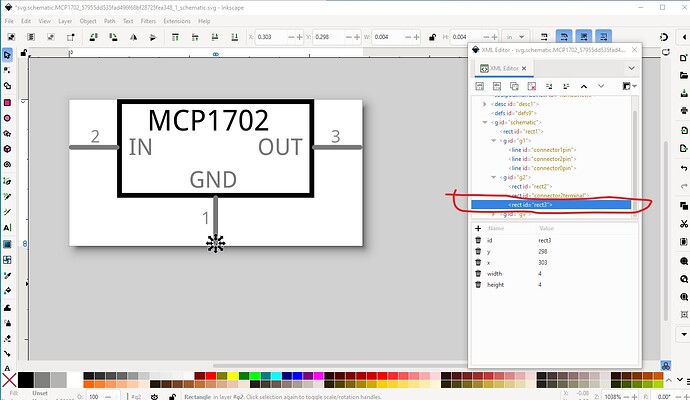Toggle stroke width scaling button
This screenshot has height=400, width=690.
coord(544,37)
